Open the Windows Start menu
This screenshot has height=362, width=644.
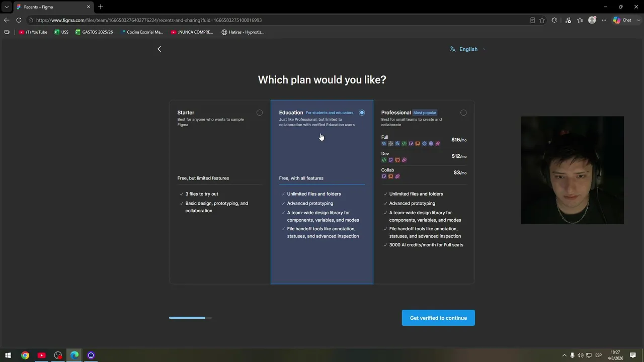[8, 355]
